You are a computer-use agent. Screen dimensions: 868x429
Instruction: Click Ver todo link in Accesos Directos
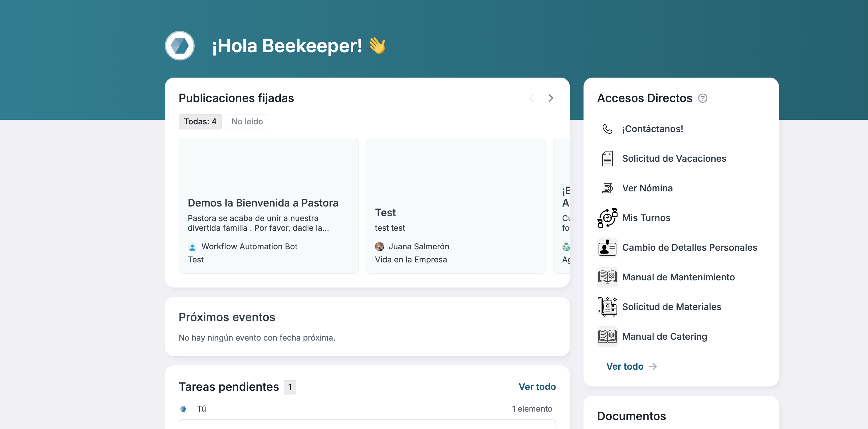click(x=625, y=366)
